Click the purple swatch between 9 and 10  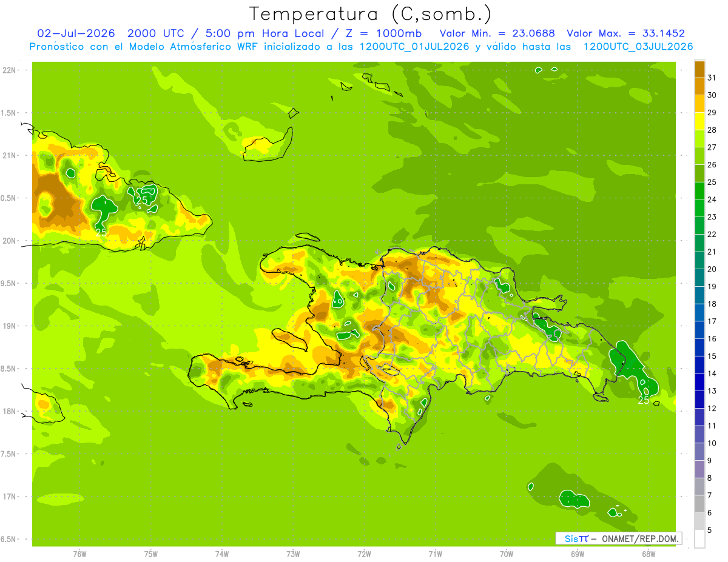(x=699, y=452)
